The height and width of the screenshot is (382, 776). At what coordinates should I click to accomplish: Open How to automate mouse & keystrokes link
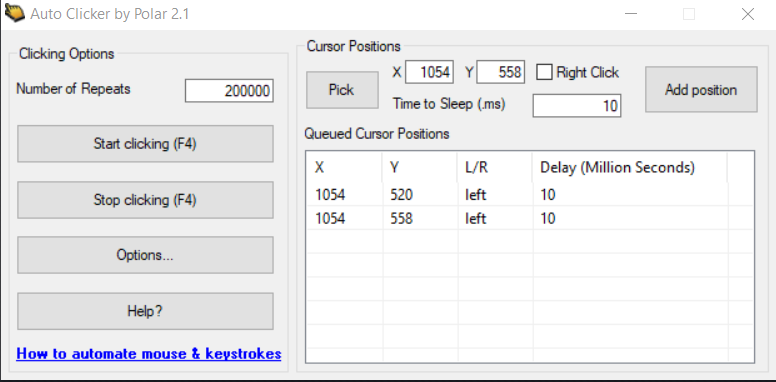pos(149,354)
